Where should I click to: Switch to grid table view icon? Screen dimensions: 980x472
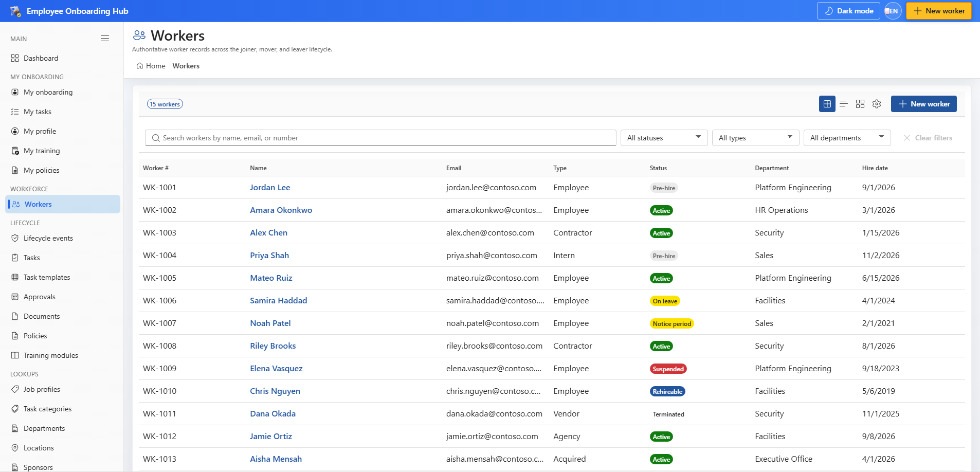point(827,104)
